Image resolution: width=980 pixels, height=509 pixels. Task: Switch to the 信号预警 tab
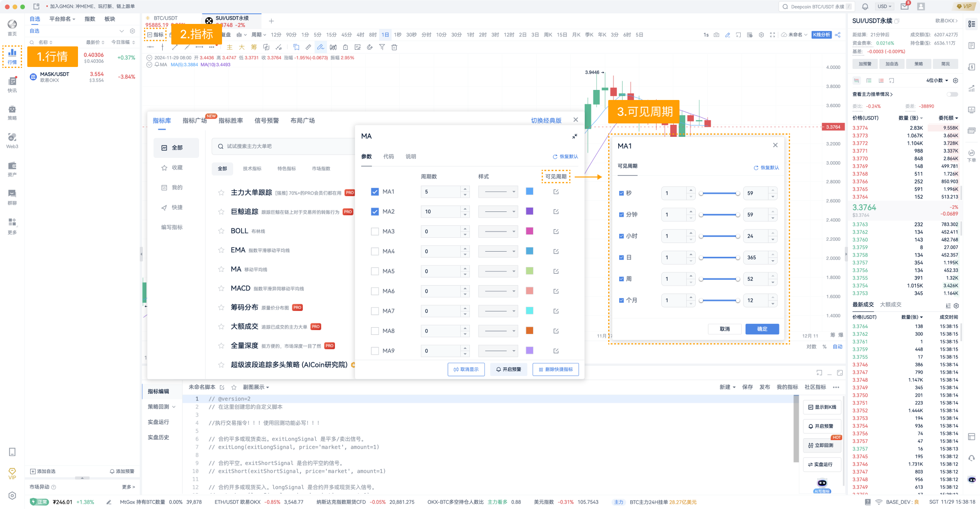pyautogui.click(x=267, y=121)
